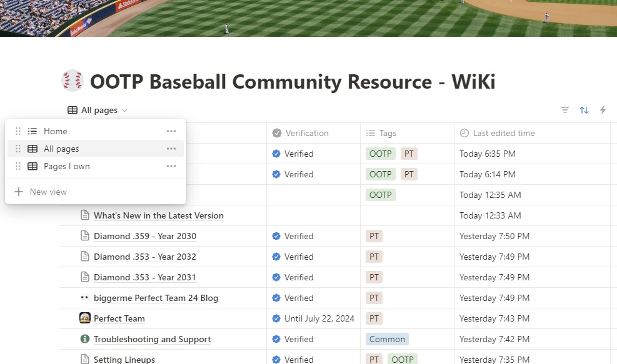Collapse the All pages view dropdown

tap(97, 110)
